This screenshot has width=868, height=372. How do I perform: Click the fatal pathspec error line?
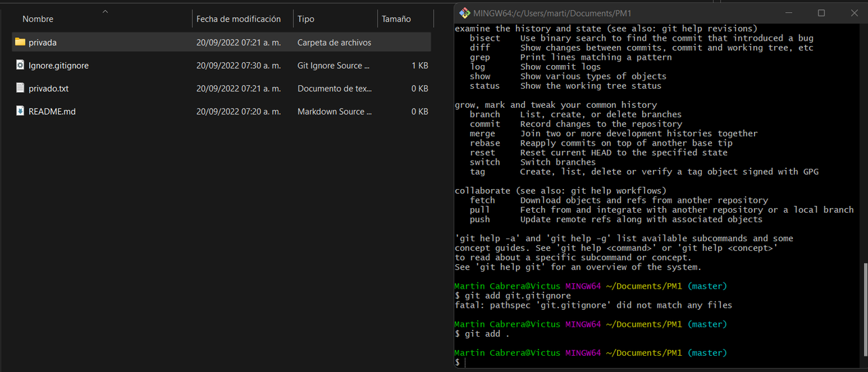(x=593, y=306)
